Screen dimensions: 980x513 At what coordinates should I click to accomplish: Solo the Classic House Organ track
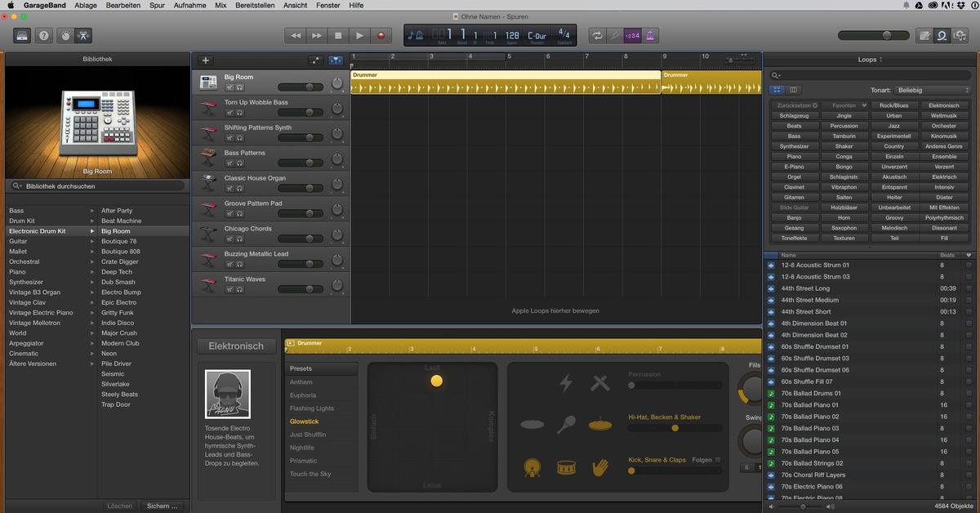(x=239, y=189)
